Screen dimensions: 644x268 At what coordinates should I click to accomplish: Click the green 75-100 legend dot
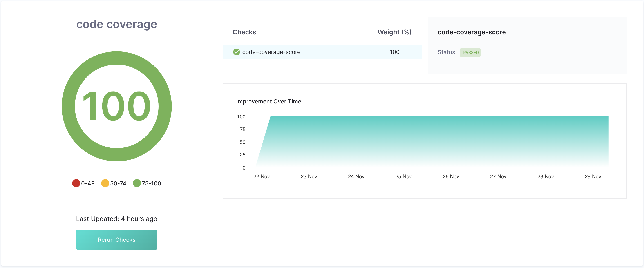pos(137,183)
